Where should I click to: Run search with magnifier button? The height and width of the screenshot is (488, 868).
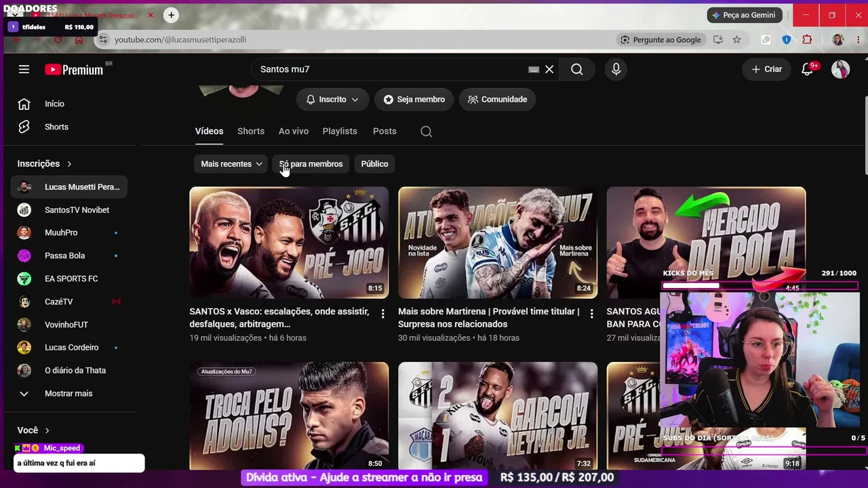coord(577,69)
